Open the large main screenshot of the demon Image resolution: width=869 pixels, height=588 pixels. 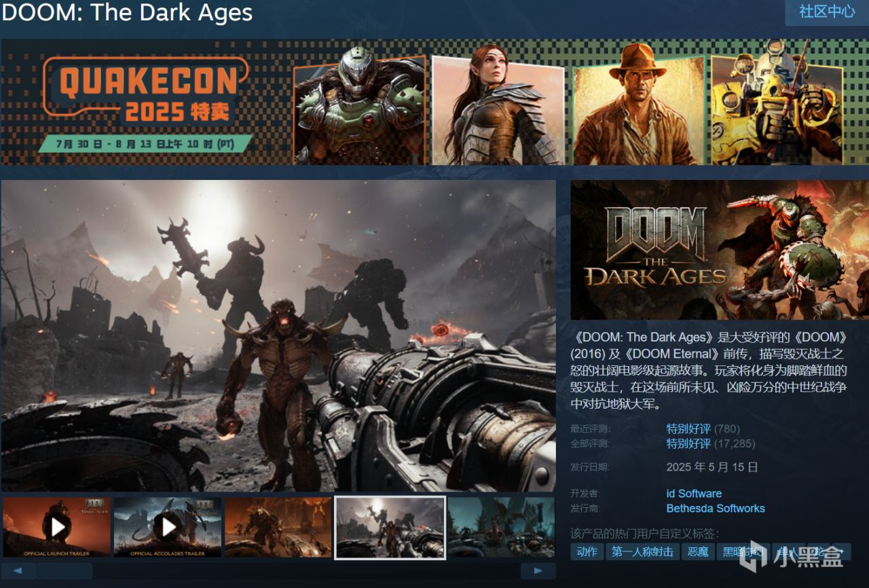(278, 335)
